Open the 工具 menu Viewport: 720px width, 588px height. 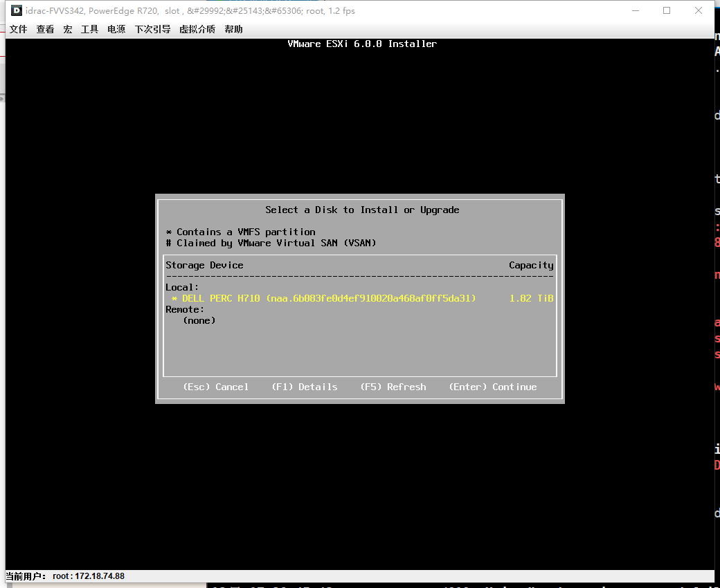point(89,29)
